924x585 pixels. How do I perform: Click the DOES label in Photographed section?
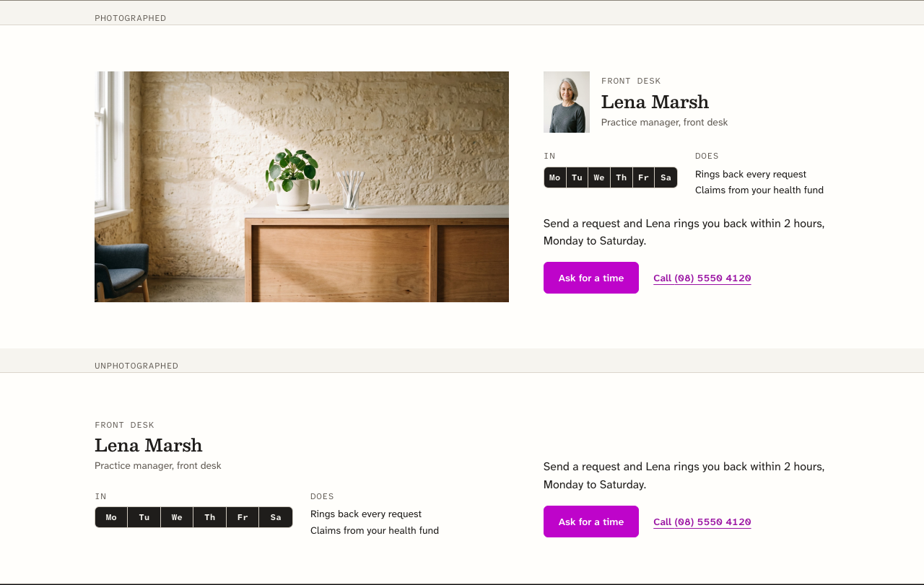pos(707,156)
